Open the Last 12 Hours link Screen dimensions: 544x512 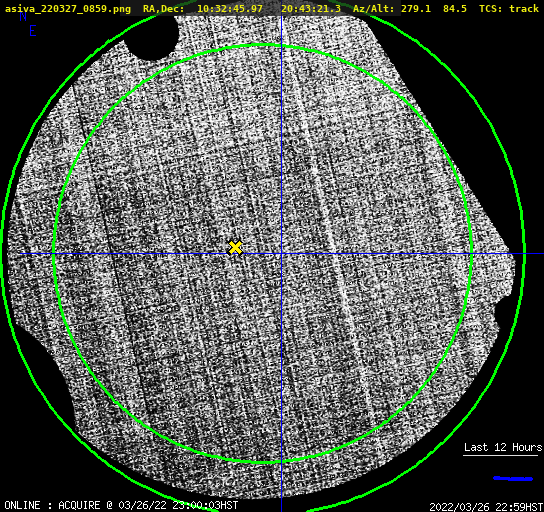(x=503, y=447)
